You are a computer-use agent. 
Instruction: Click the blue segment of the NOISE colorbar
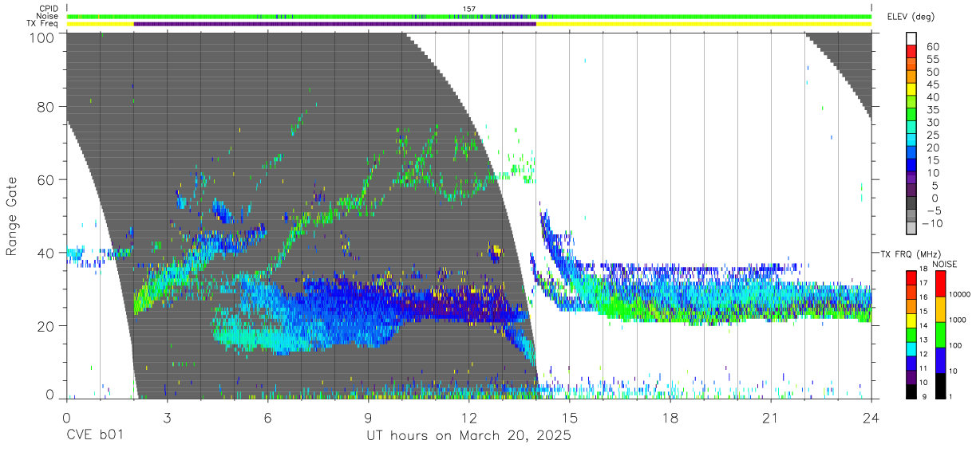tap(939, 359)
